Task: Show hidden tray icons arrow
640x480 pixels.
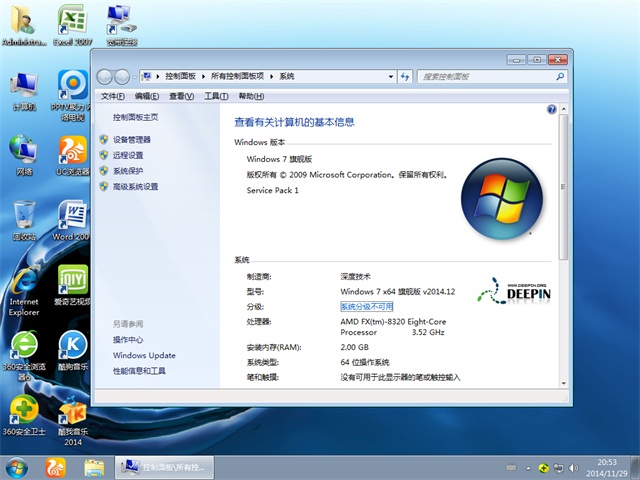Action: (529, 468)
